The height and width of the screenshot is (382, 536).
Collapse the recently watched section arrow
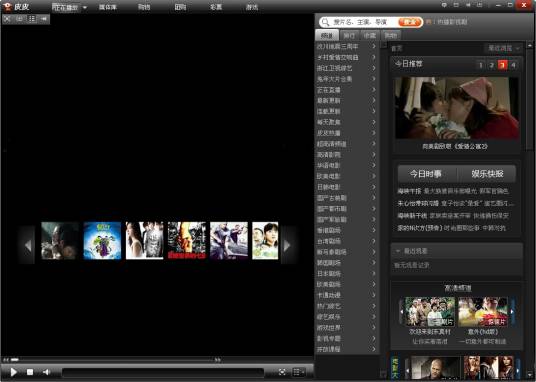pos(398,251)
